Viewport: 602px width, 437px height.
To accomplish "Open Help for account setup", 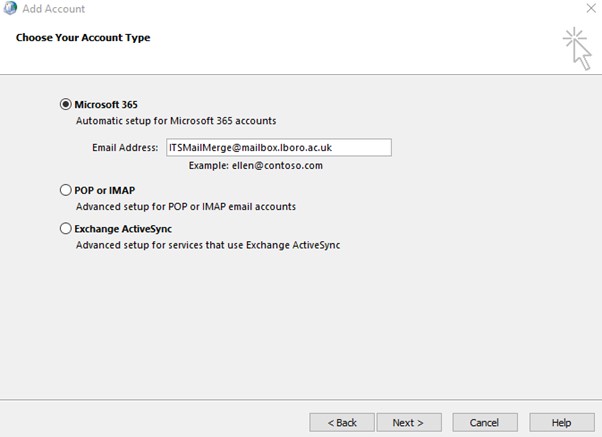I will (x=561, y=422).
